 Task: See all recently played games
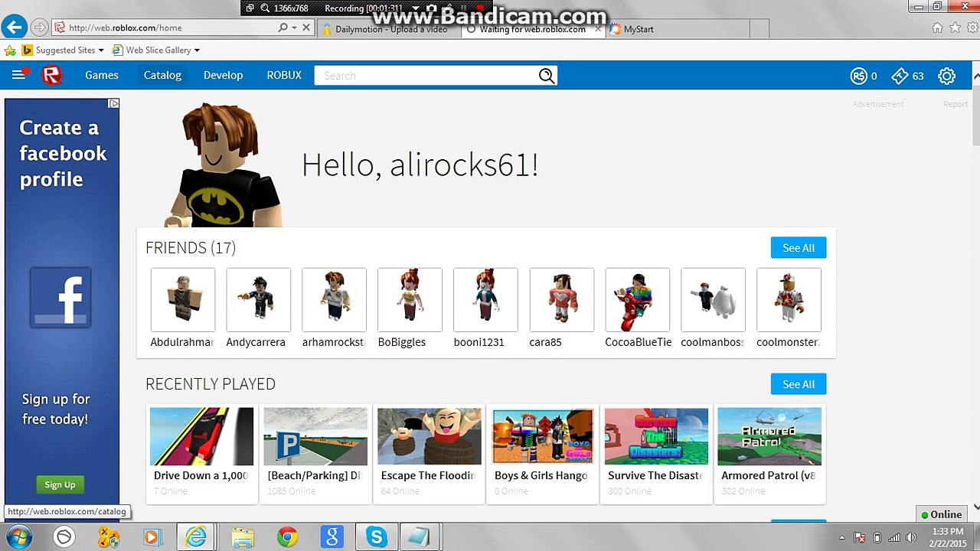(x=799, y=384)
